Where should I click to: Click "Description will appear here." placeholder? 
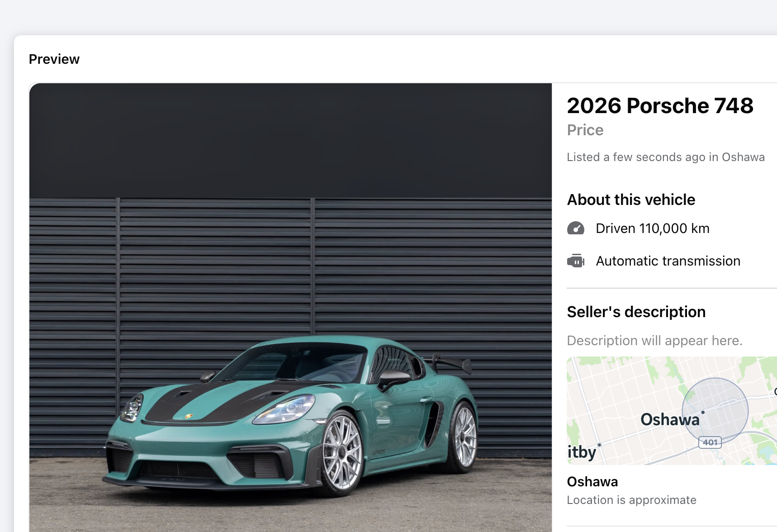654,341
